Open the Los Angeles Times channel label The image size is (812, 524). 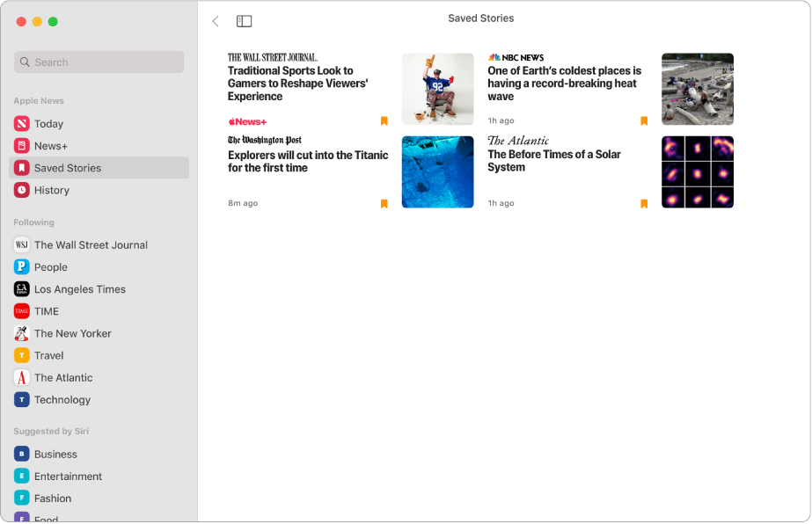point(80,289)
